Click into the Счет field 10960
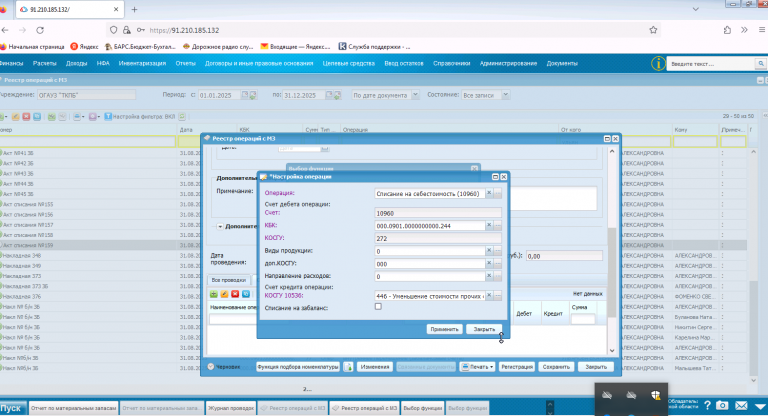 click(x=438, y=213)
